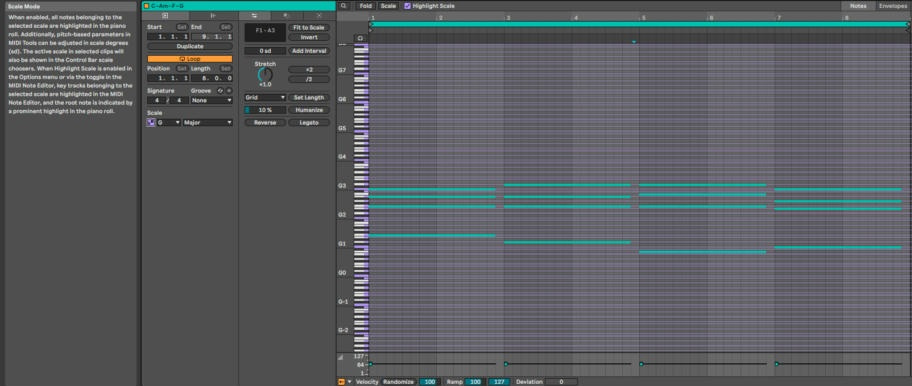Click the Duplicate loop button

190,46
